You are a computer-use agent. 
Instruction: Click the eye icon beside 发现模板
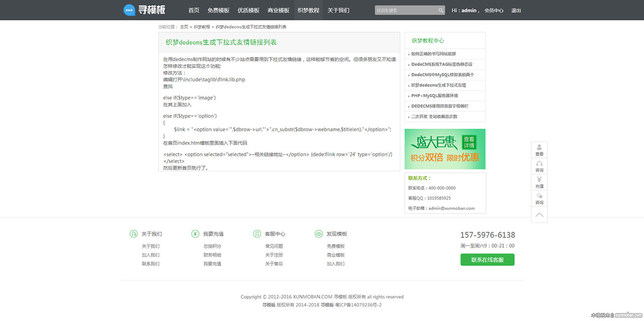(x=319, y=234)
